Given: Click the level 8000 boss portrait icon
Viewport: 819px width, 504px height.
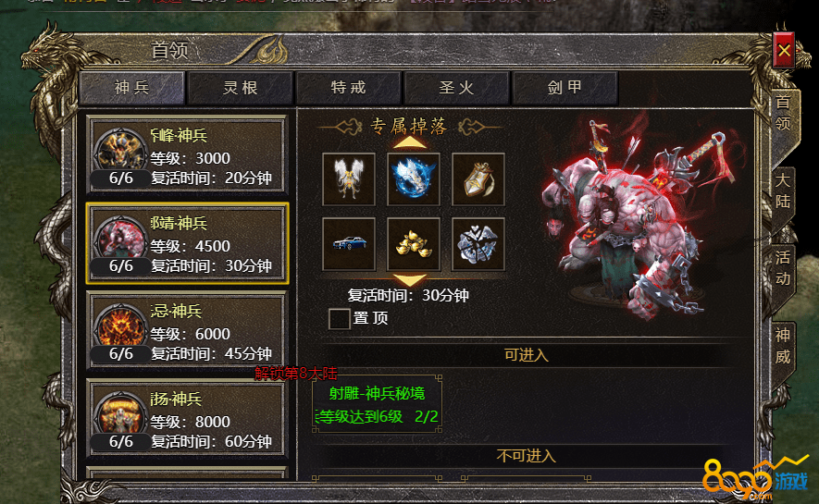Looking at the screenshot, I should click(120, 414).
